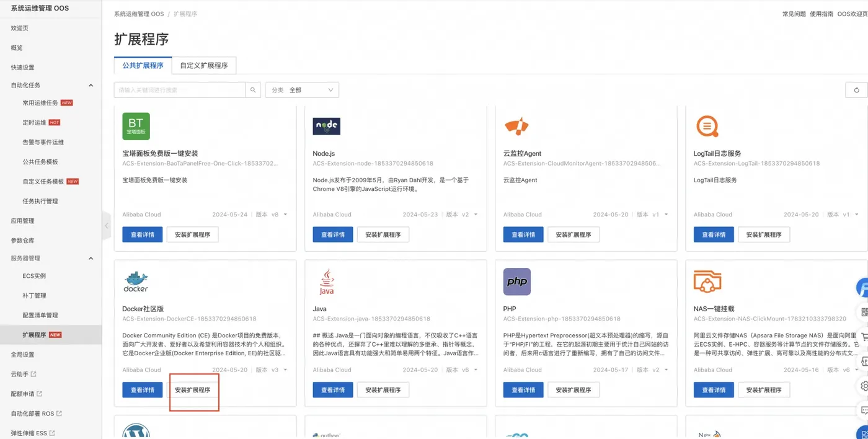
Task: Select 扩展程序 in sidebar
Action: (x=51, y=335)
